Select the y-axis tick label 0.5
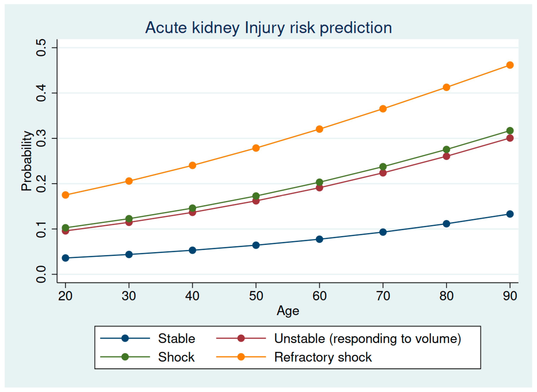 pyautogui.click(x=41, y=48)
